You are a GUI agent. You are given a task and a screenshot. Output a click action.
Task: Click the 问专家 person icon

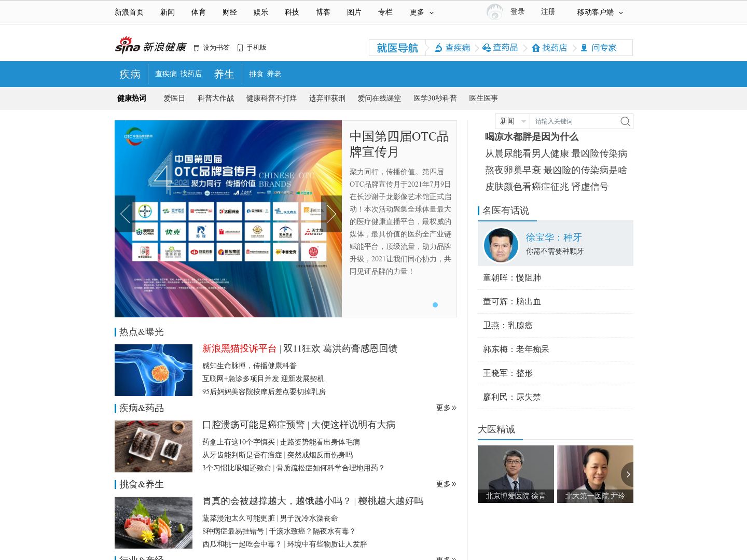(584, 48)
